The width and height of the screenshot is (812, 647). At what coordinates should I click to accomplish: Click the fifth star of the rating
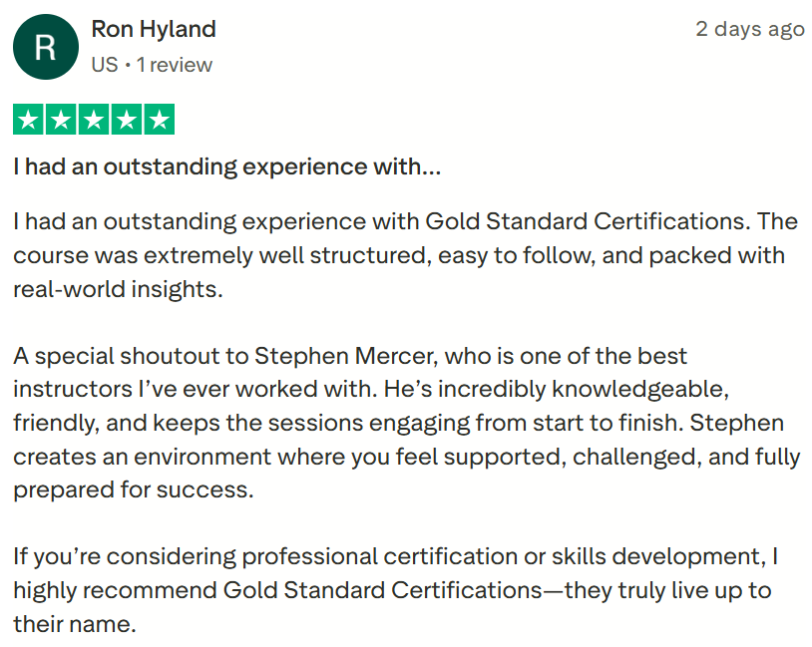[x=159, y=121]
